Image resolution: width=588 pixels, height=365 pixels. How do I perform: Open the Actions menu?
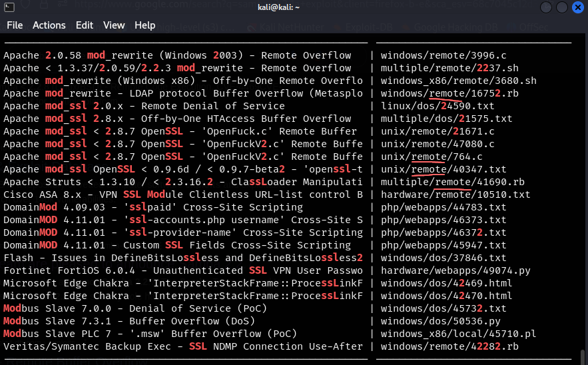(49, 25)
